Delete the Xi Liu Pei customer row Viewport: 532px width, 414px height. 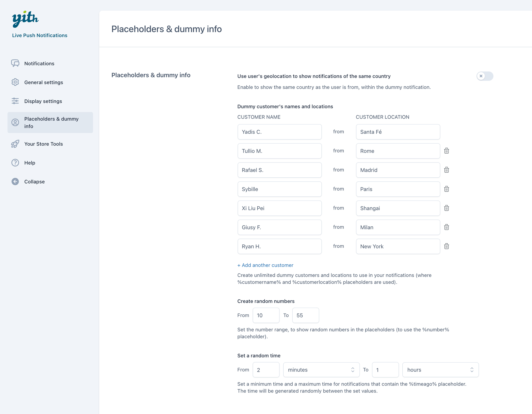pos(447,208)
